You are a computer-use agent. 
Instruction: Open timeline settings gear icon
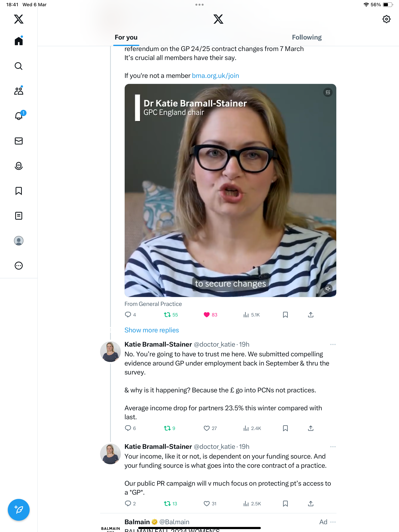pos(386,19)
